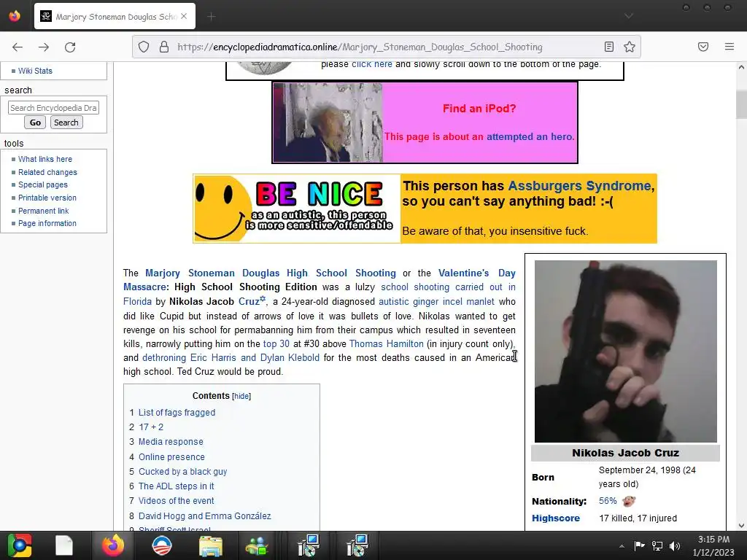Open network status in the system tray

pos(657,545)
